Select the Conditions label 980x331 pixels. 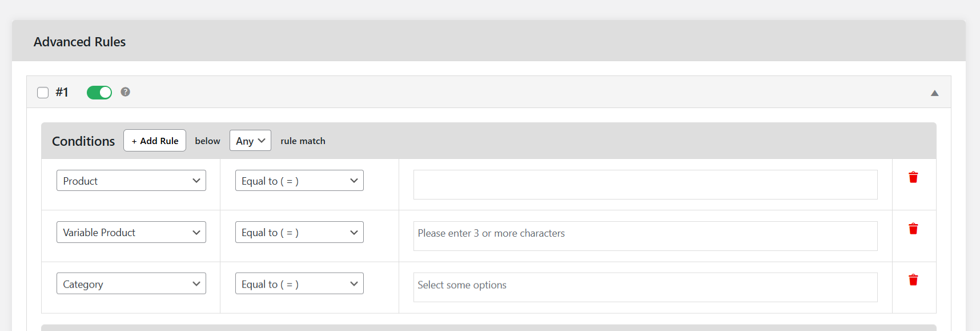pos(83,141)
